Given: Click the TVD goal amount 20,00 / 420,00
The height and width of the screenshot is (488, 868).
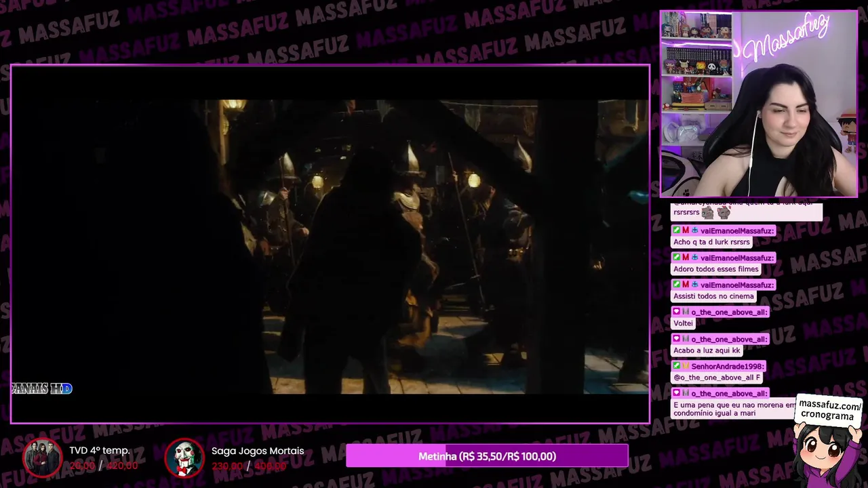Looking at the screenshot, I should (103, 466).
